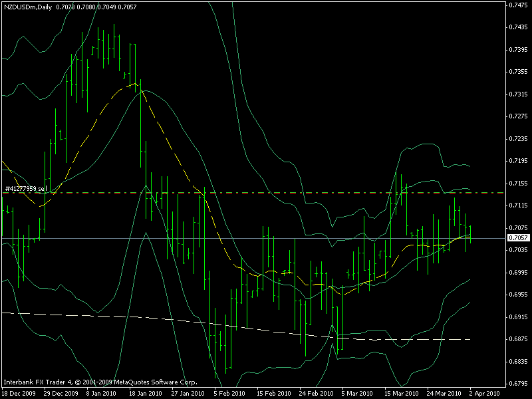Click the 0.7475 price level on the axis
The height and width of the screenshot is (399, 532).
tap(517, 5)
